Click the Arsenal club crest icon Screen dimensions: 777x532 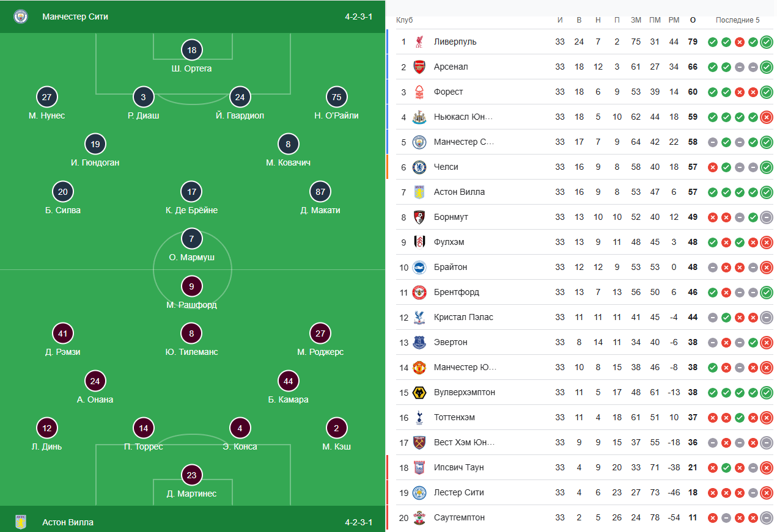click(419, 67)
